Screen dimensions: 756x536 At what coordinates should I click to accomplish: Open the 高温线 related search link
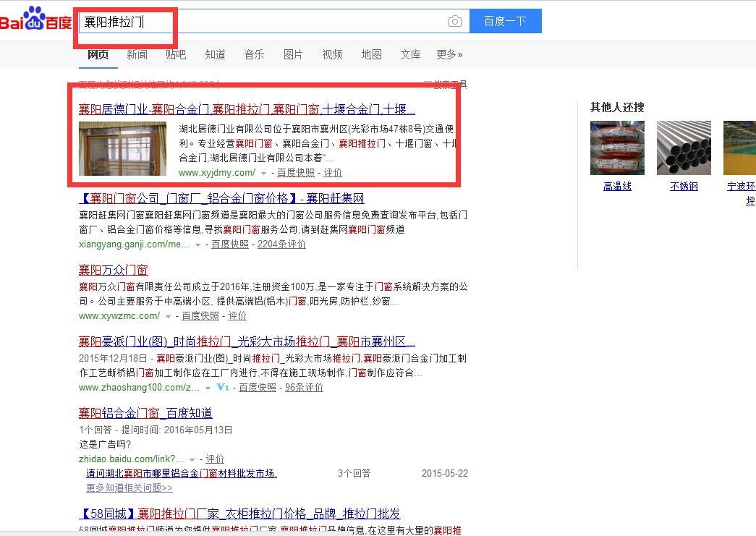click(617, 187)
